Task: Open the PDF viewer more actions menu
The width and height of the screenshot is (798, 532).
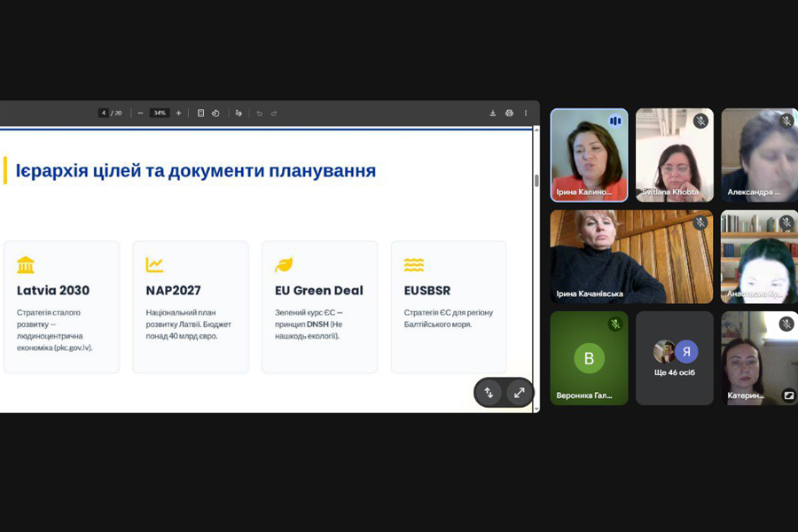Action: [526, 113]
